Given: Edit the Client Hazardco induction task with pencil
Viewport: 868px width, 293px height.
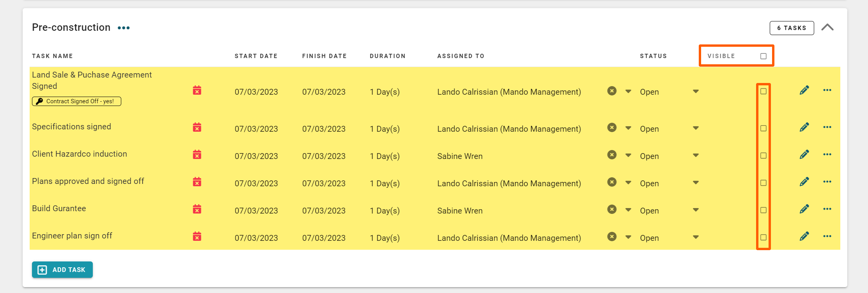Looking at the screenshot, I should 804,155.
